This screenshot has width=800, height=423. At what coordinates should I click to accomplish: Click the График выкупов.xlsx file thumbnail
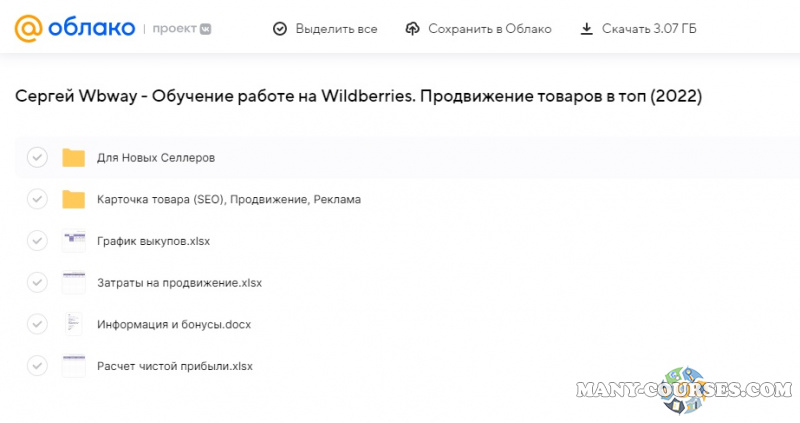point(73,241)
